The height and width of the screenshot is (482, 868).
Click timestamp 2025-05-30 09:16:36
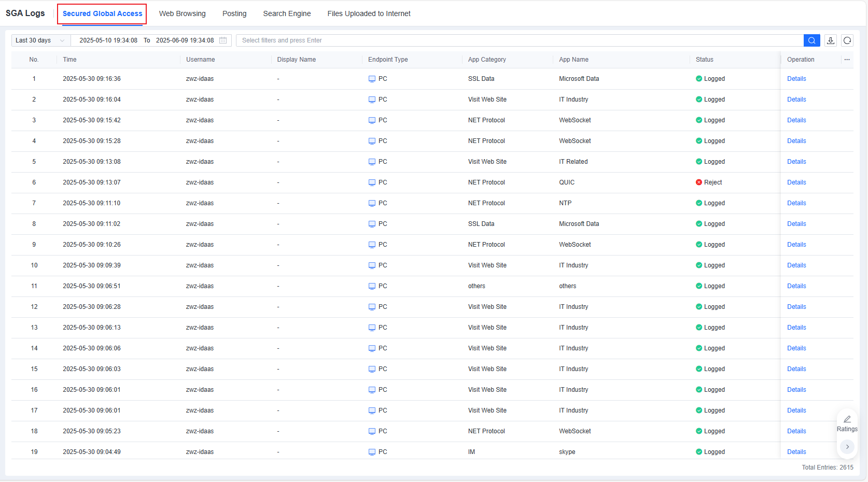[92, 79]
